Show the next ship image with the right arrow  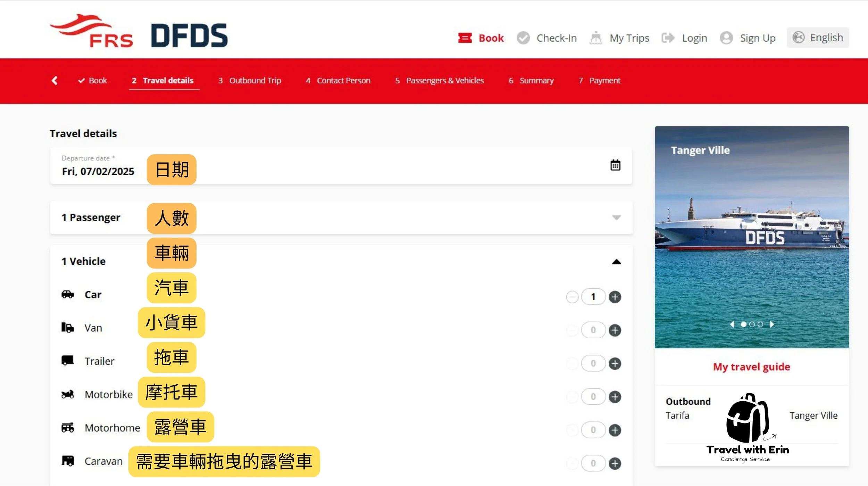[x=771, y=324]
